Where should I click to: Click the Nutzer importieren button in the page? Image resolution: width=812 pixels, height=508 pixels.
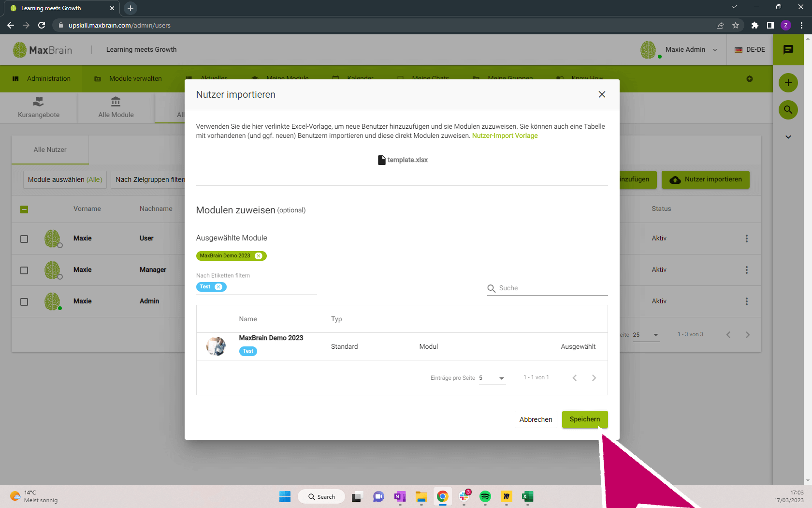point(706,179)
